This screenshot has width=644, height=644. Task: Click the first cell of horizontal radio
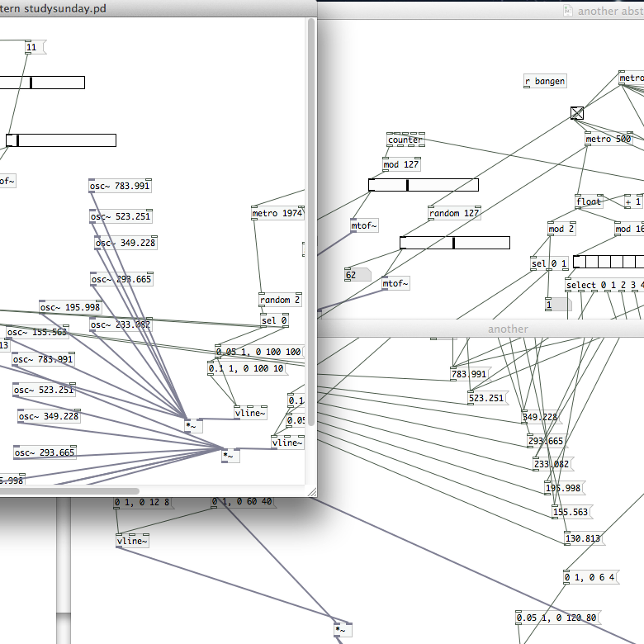point(579,262)
